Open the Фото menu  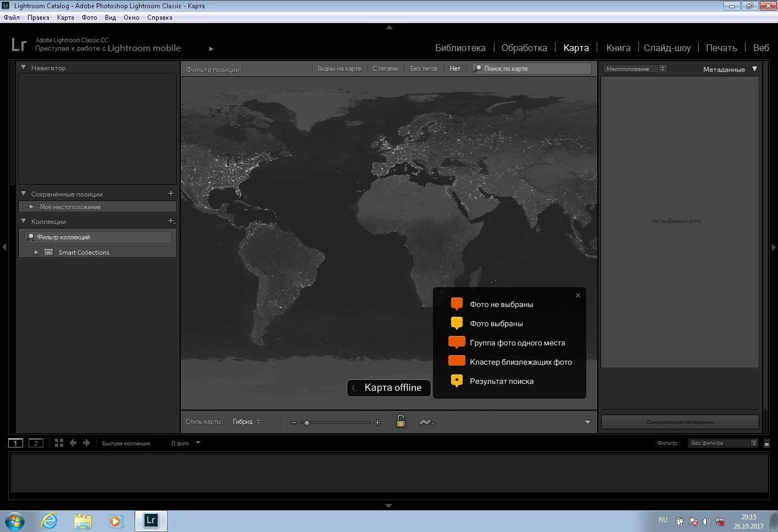point(90,18)
